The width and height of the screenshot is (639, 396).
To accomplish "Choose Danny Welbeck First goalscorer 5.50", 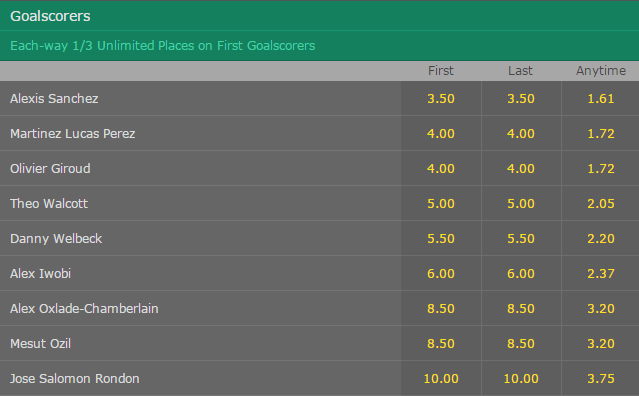I will click(x=441, y=239).
